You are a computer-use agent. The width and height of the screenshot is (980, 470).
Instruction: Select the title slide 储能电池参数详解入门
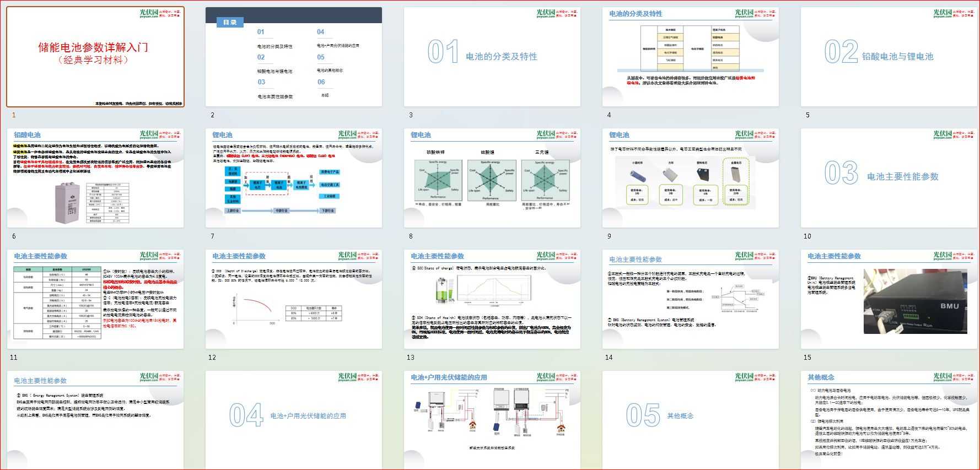[x=95, y=57]
